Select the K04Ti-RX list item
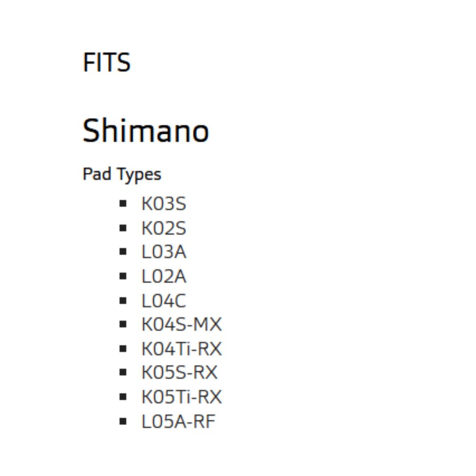The width and height of the screenshot is (476, 476). click(181, 349)
